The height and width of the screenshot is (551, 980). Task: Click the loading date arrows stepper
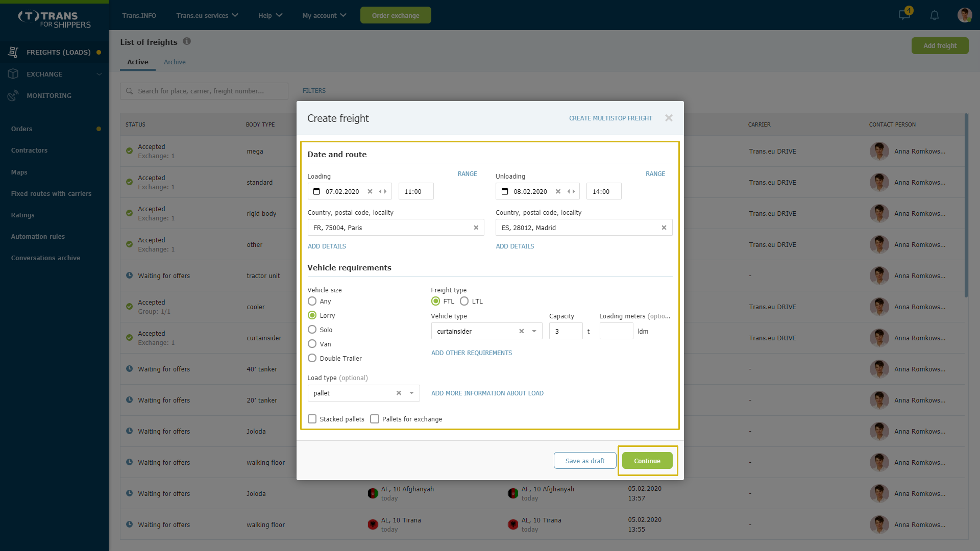click(x=383, y=191)
